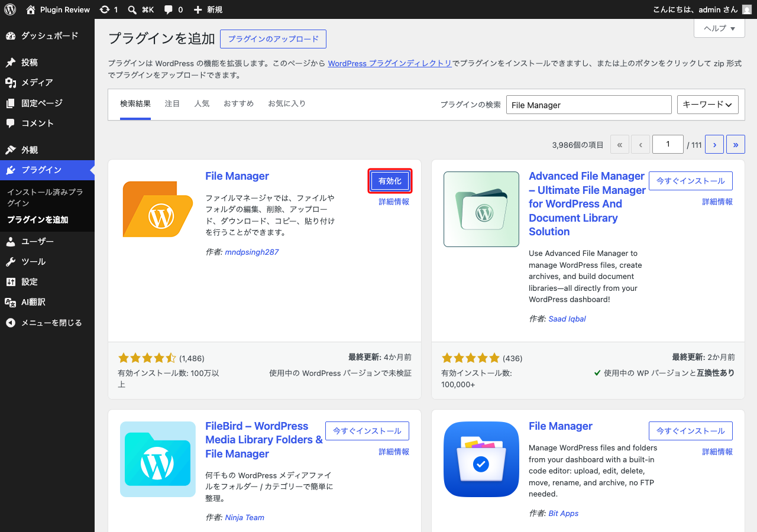Open author link Ninja Team
Image resolution: width=757 pixels, height=532 pixels.
(x=245, y=517)
